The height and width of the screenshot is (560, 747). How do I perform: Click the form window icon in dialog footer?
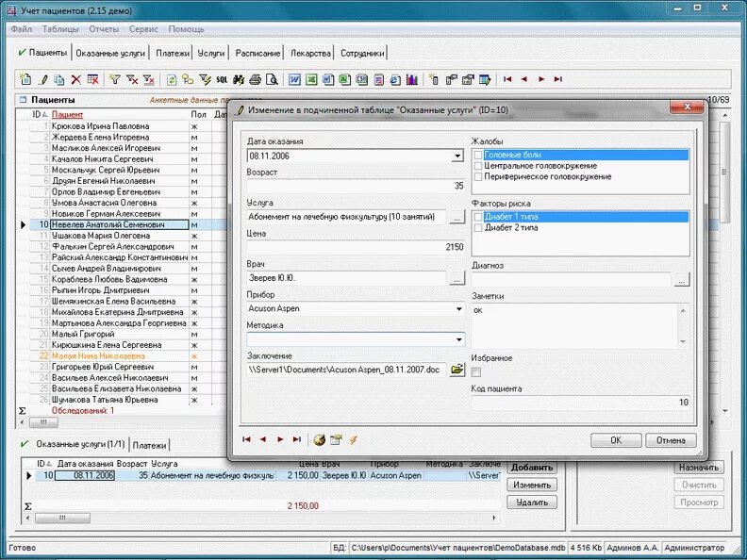point(337,440)
